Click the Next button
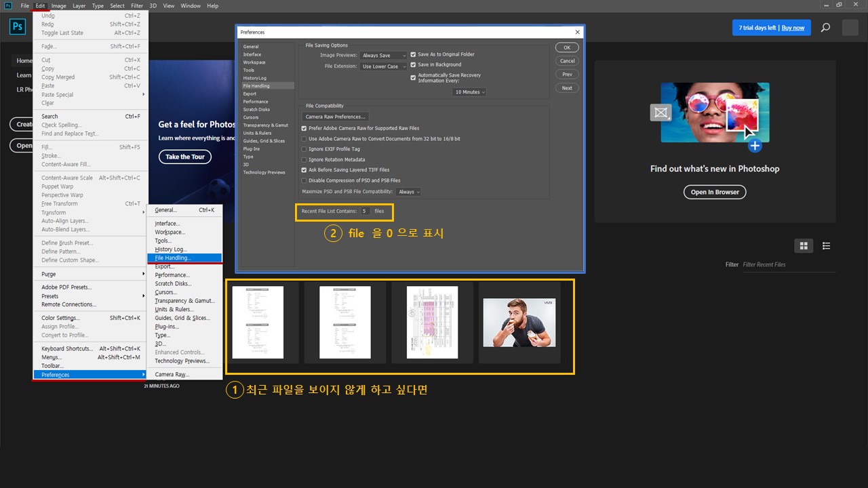The width and height of the screenshot is (868, 488). [567, 88]
